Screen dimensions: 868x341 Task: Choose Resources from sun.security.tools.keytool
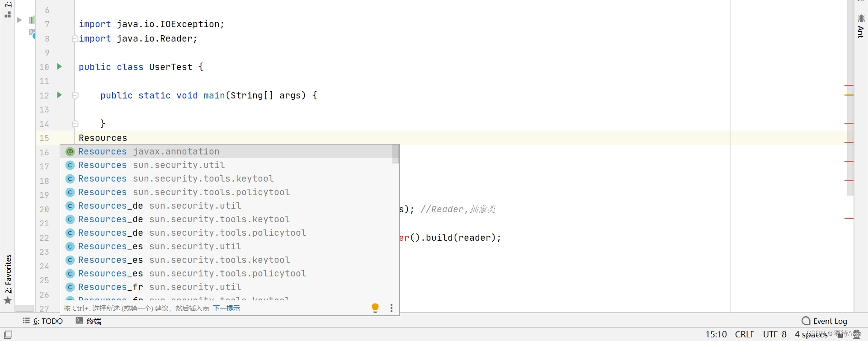(226, 178)
